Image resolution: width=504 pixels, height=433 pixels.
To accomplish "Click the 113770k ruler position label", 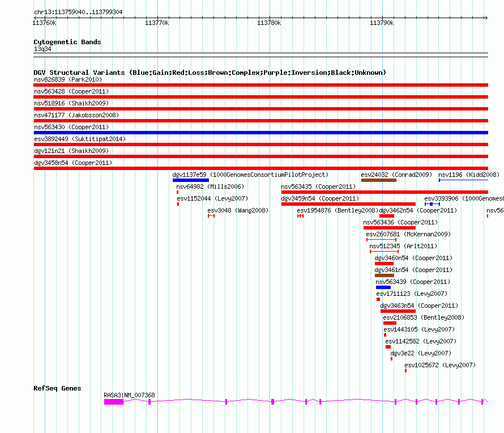I will point(157,23).
